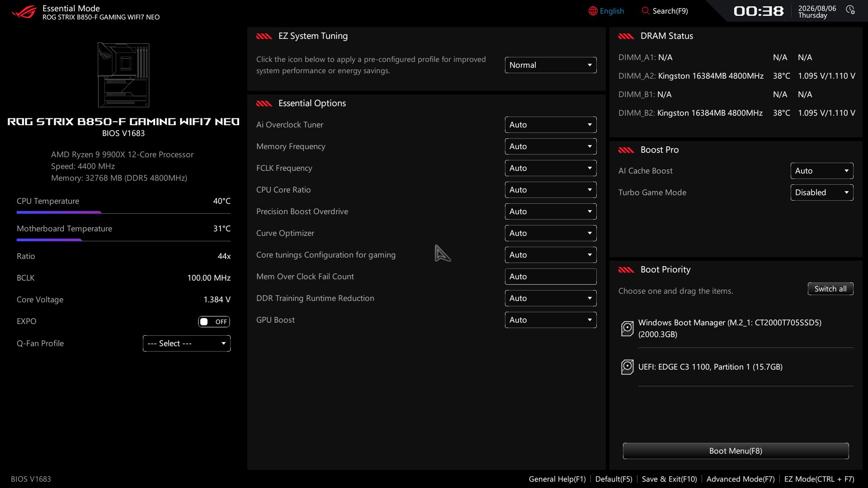Open Precision Boost Overdrive dropdown
The height and width of the screenshot is (488, 868).
coord(551,211)
